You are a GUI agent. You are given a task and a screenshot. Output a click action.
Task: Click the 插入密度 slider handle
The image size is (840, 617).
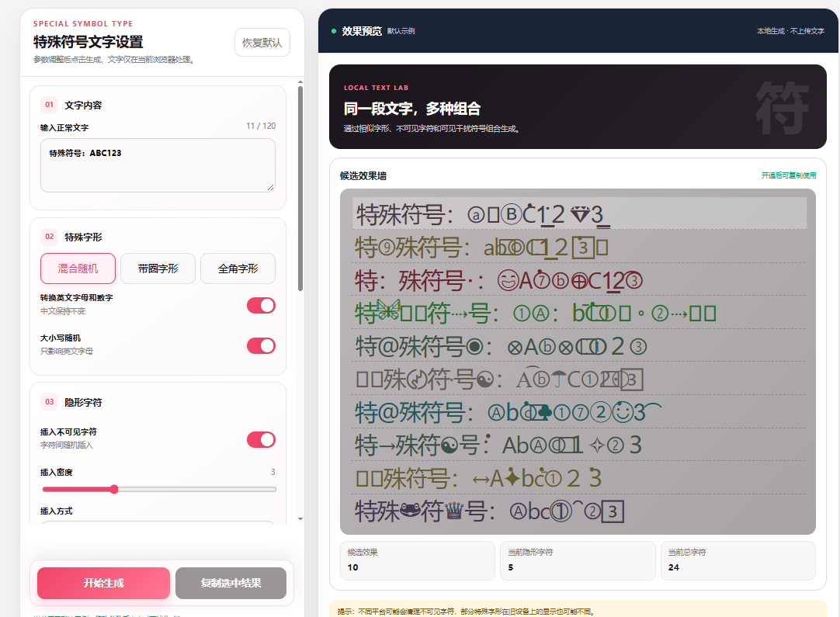coord(114,489)
